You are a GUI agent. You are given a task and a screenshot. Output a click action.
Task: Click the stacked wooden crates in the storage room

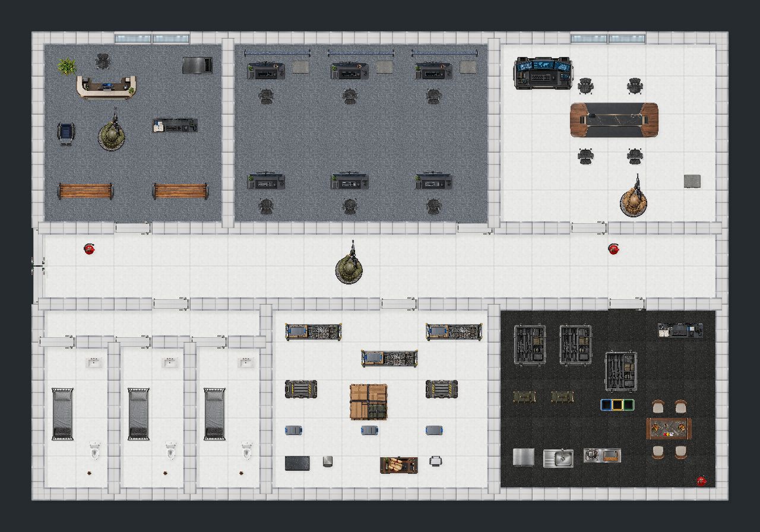[x=368, y=402]
